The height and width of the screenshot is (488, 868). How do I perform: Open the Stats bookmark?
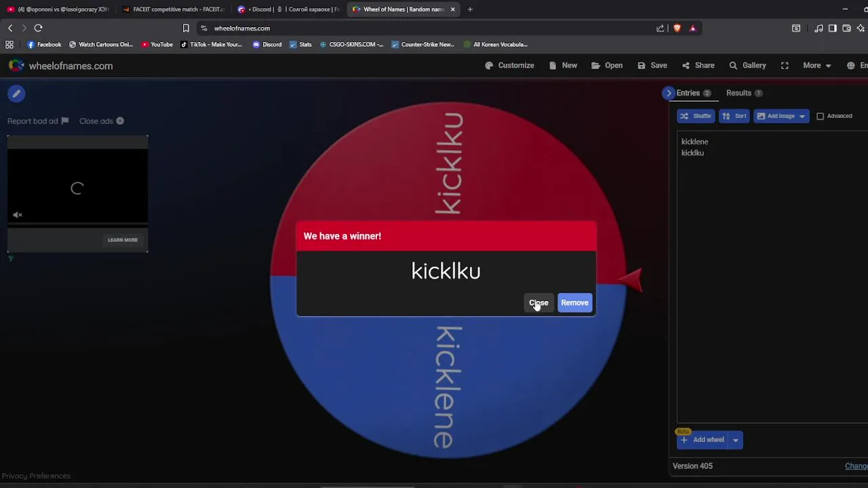[x=300, y=44]
